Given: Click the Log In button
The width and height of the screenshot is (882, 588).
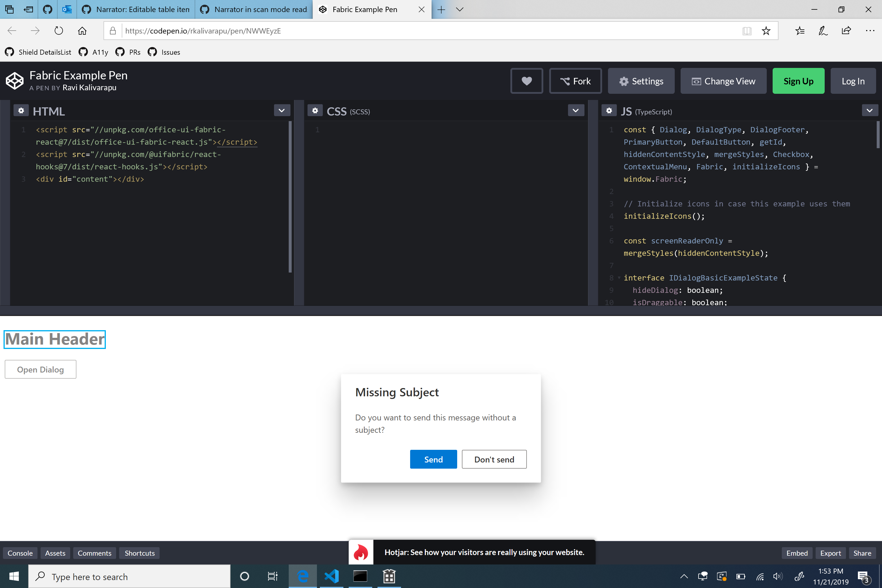Looking at the screenshot, I should click(853, 81).
